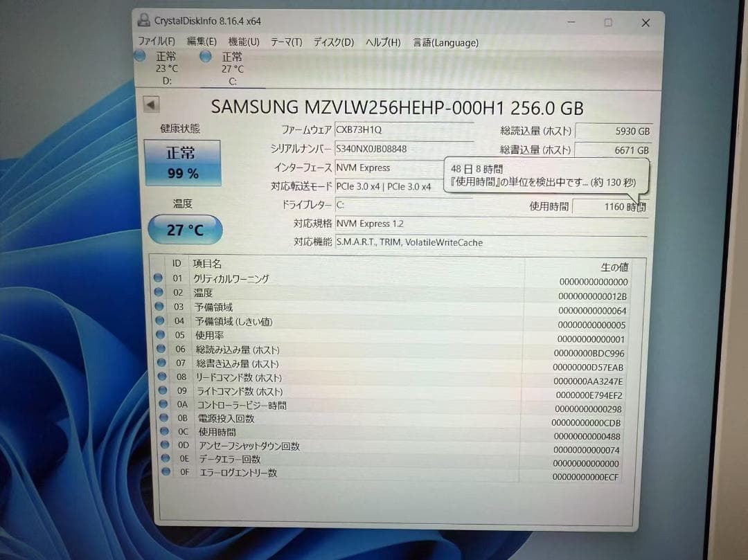Click the 正常 99% health status panel
The image size is (748, 560).
[x=182, y=163]
